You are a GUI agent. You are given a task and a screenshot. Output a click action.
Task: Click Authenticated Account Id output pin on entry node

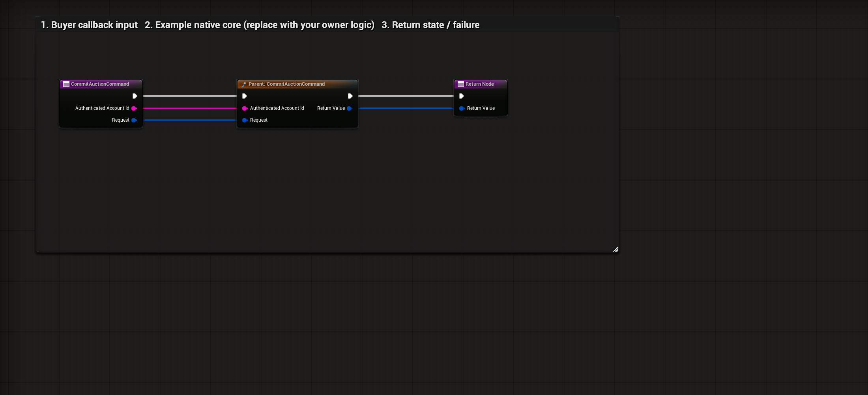[134, 108]
